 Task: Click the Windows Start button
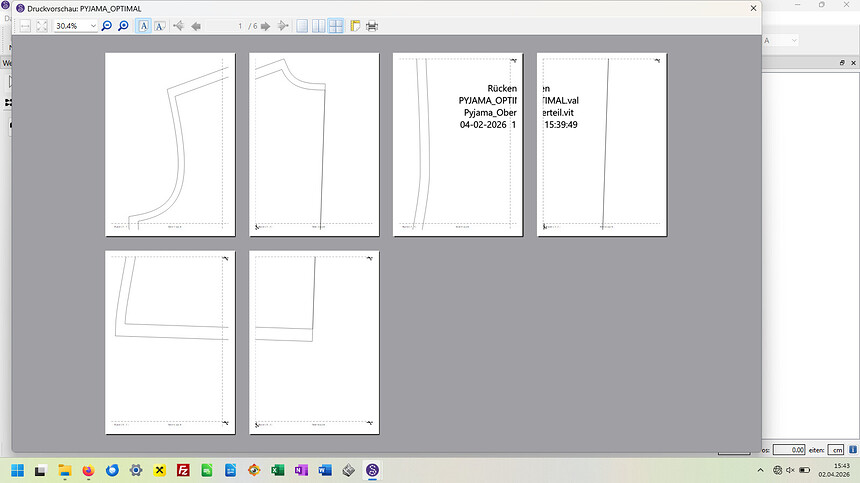(17, 470)
